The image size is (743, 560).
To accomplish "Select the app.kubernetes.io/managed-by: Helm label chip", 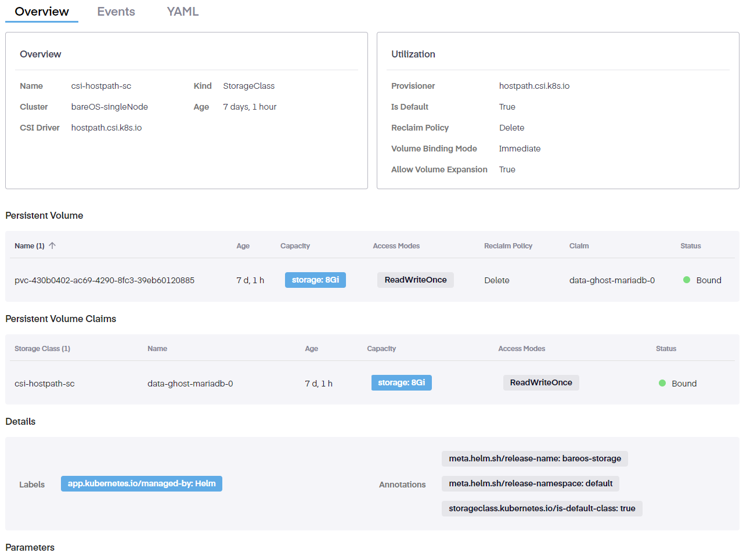I will point(142,483).
